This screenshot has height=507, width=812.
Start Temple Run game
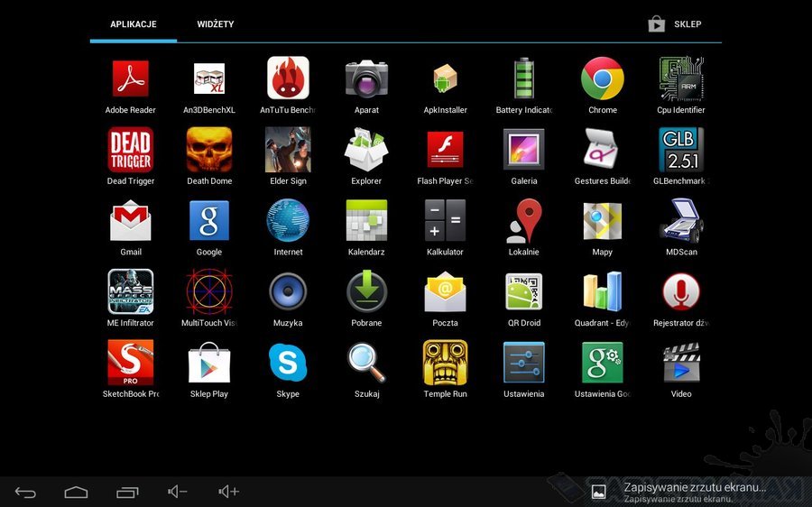[446, 363]
